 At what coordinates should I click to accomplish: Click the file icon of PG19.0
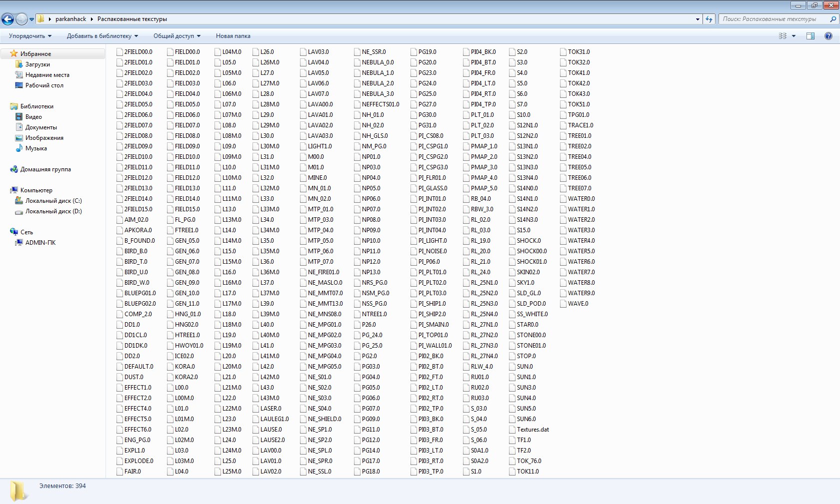click(413, 52)
